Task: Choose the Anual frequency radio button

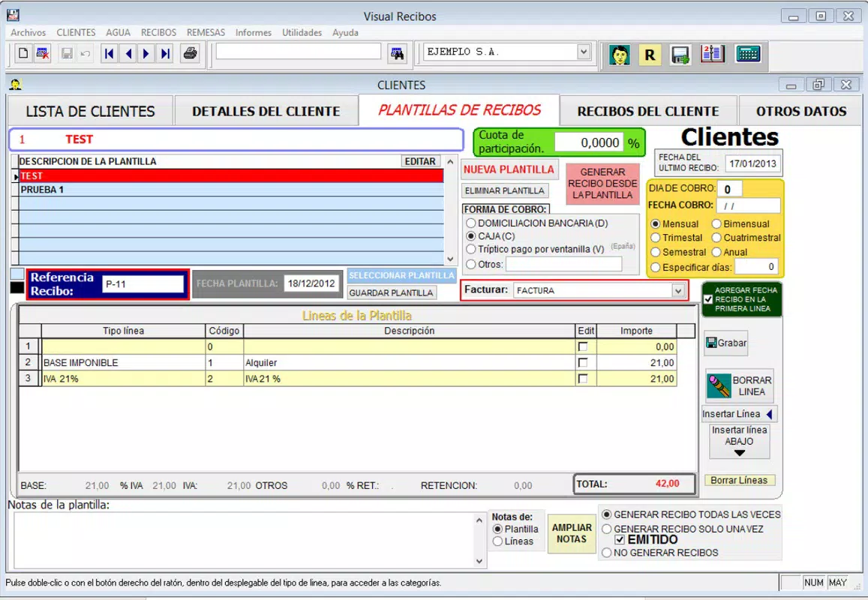Action: click(716, 253)
